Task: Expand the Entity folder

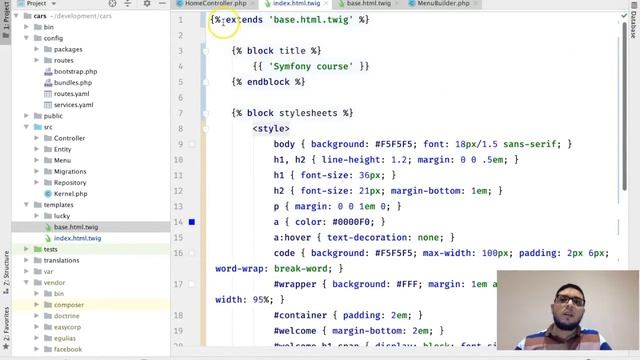Action: (x=37, y=149)
